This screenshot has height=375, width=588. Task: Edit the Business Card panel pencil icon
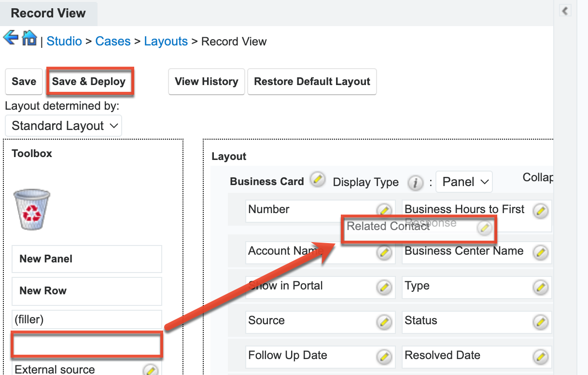(317, 179)
